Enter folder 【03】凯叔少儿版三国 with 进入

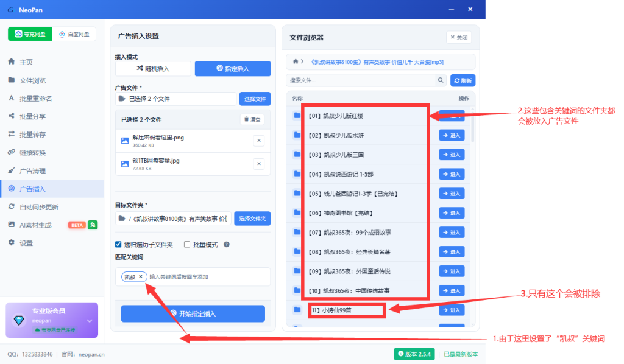pyautogui.click(x=452, y=155)
